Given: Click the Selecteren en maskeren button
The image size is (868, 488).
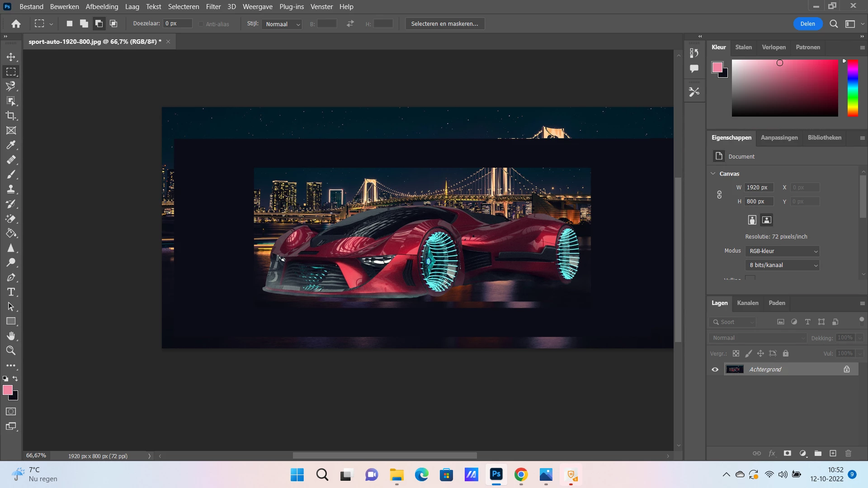Looking at the screenshot, I should pos(444,24).
